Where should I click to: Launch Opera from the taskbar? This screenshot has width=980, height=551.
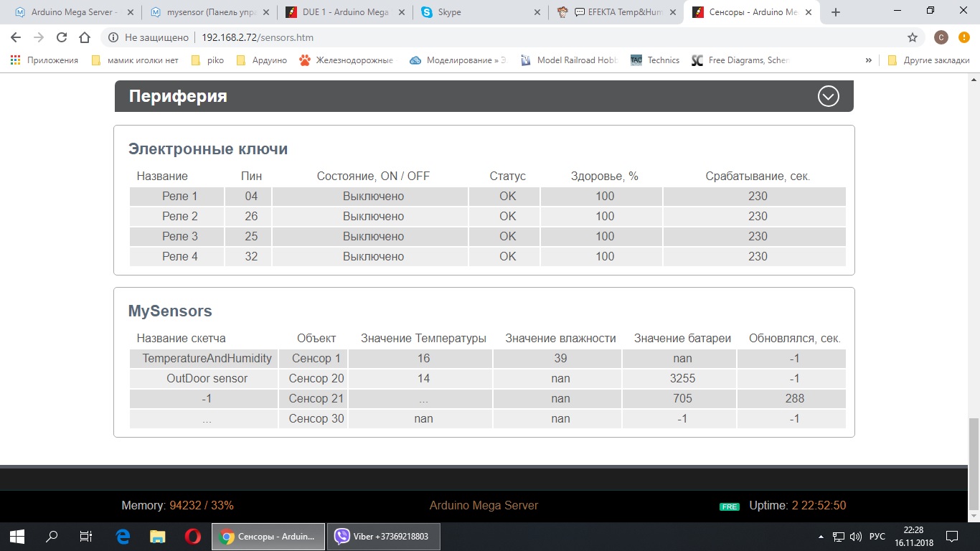(x=192, y=536)
